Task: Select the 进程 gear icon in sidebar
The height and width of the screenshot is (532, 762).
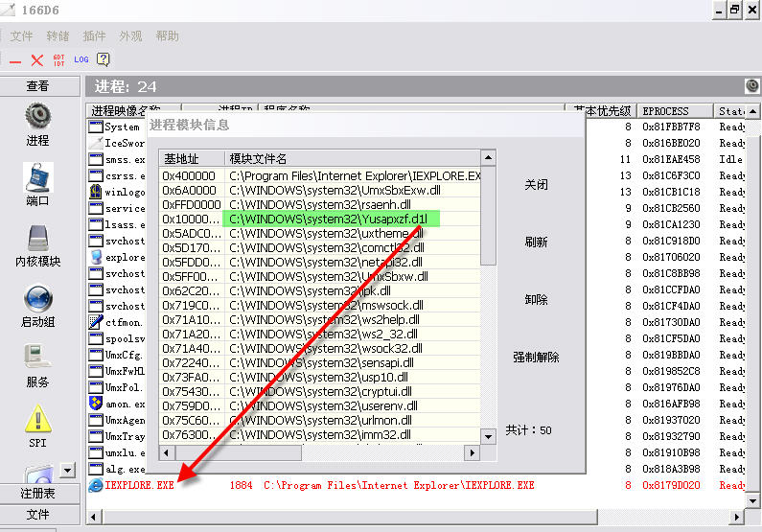Action: click(37, 117)
